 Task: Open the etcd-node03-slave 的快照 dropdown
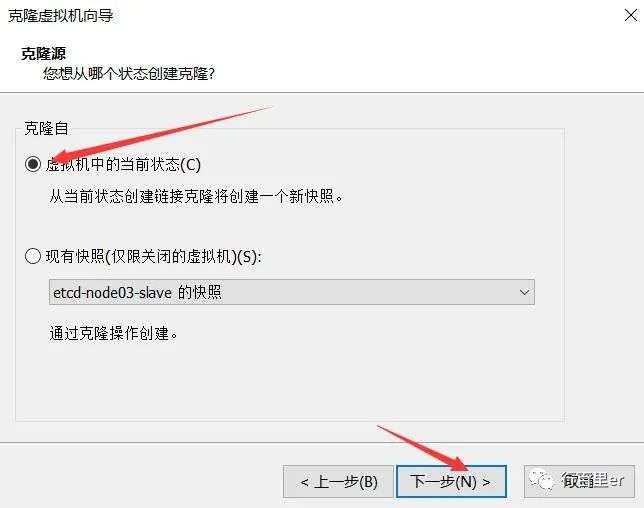tap(292, 292)
